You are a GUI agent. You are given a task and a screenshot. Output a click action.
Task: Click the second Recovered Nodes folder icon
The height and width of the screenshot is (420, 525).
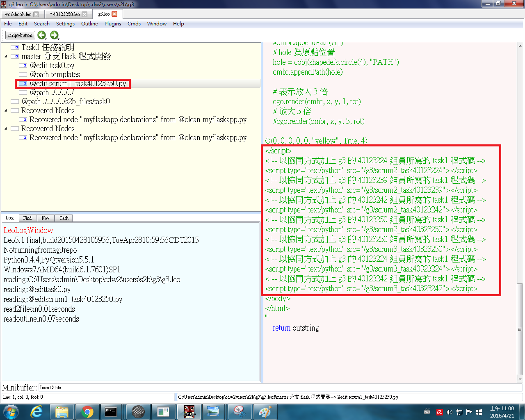coord(15,129)
